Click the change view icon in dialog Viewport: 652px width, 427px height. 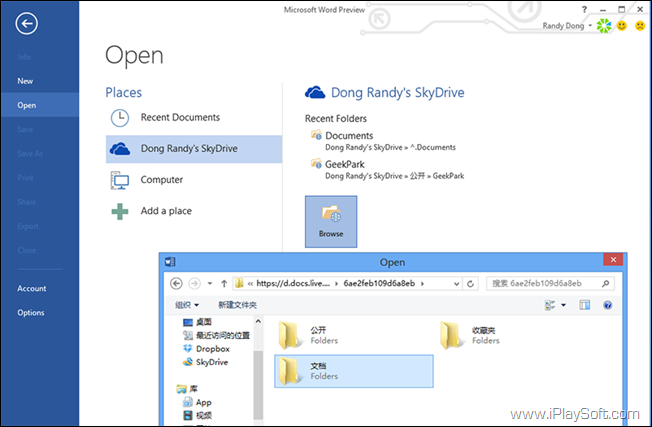click(x=550, y=305)
